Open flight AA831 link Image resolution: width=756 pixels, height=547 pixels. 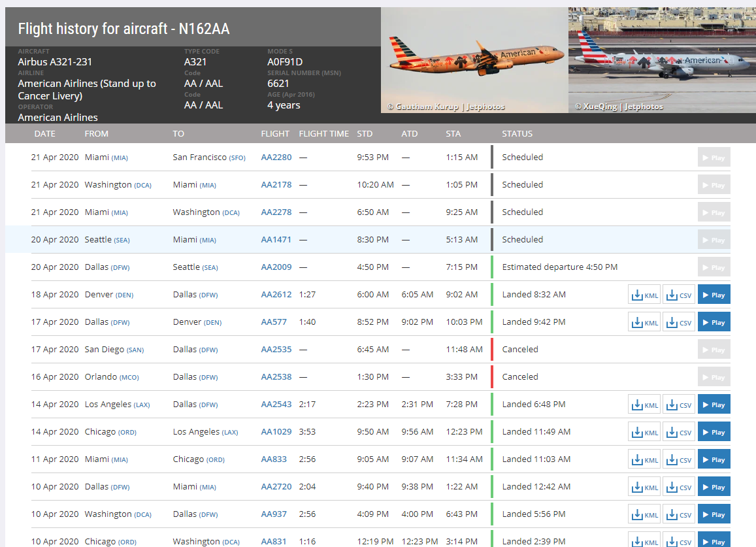[x=274, y=542]
